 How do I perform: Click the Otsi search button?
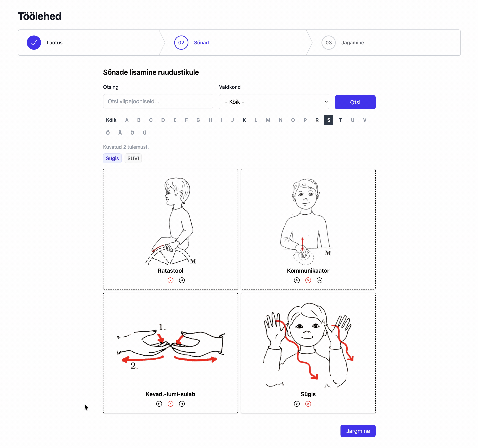pyautogui.click(x=355, y=102)
